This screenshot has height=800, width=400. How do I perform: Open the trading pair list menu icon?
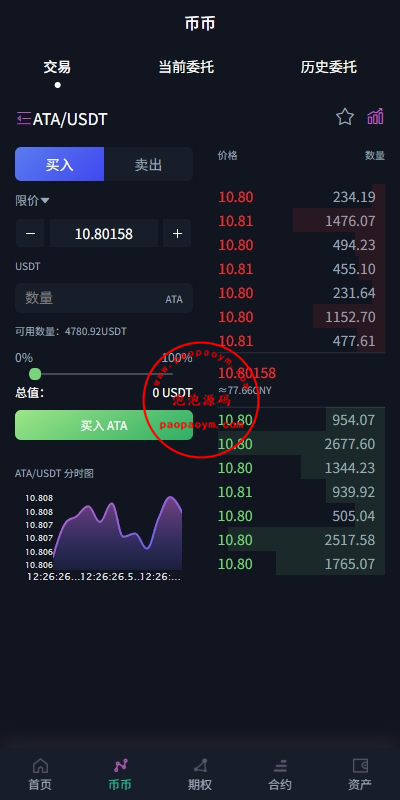point(23,118)
